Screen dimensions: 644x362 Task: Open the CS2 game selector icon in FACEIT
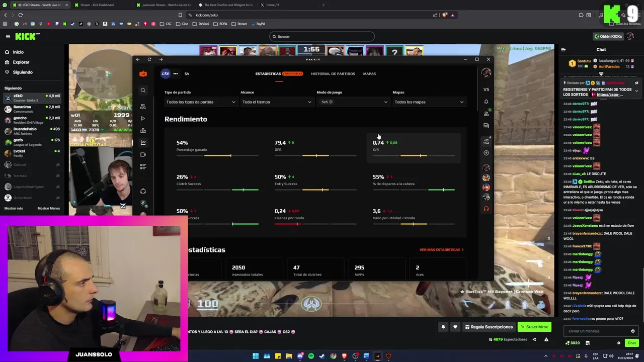(x=166, y=73)
